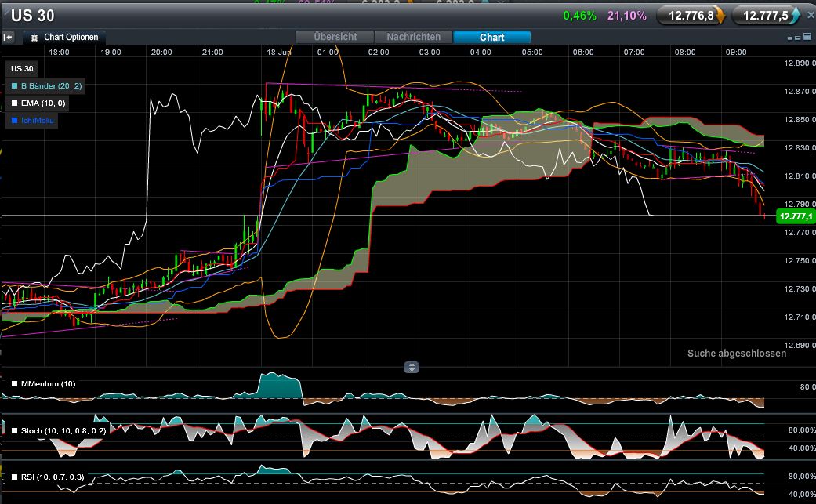This screenshot has height=504, width=816.
Task: Click the Stoch white color square
Action: coord(15,430)
